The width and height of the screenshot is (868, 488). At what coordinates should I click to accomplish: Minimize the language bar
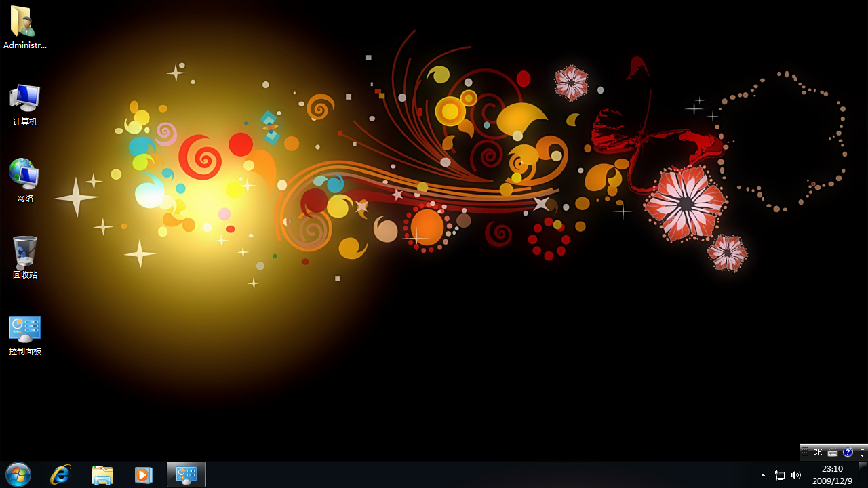tap(862, 449)
